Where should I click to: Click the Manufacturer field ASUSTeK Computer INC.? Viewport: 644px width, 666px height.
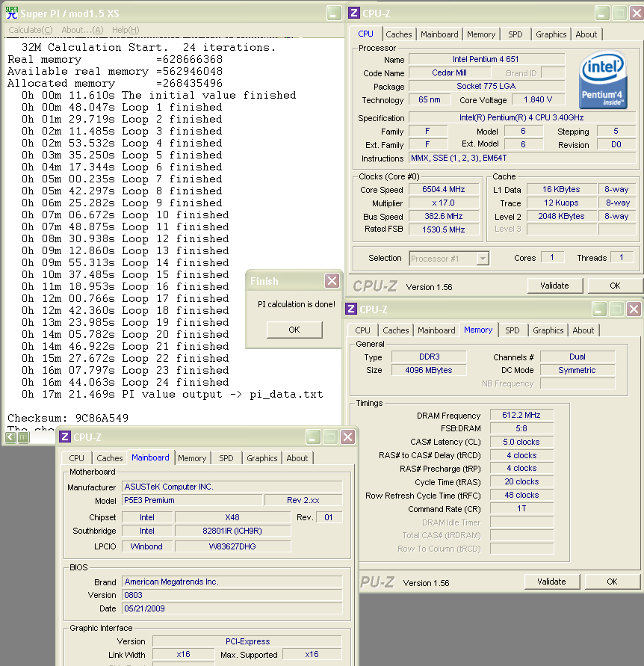coord(232,487)
